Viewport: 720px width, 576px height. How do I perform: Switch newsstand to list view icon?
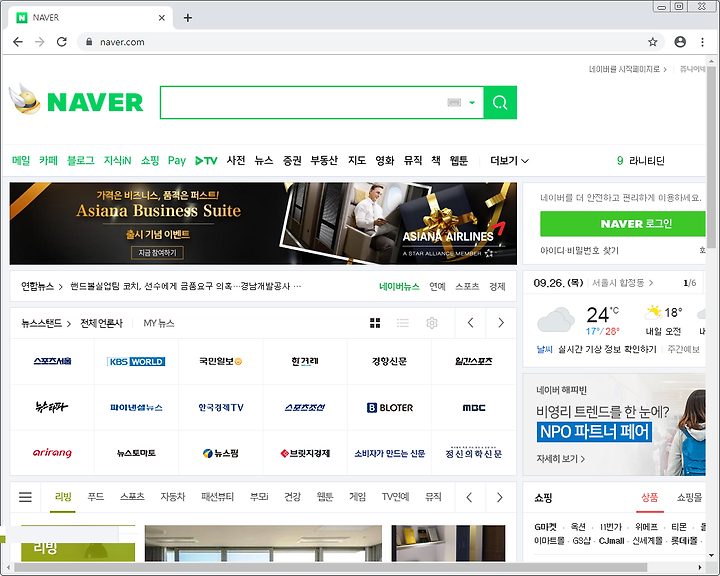tap(403, 323)
